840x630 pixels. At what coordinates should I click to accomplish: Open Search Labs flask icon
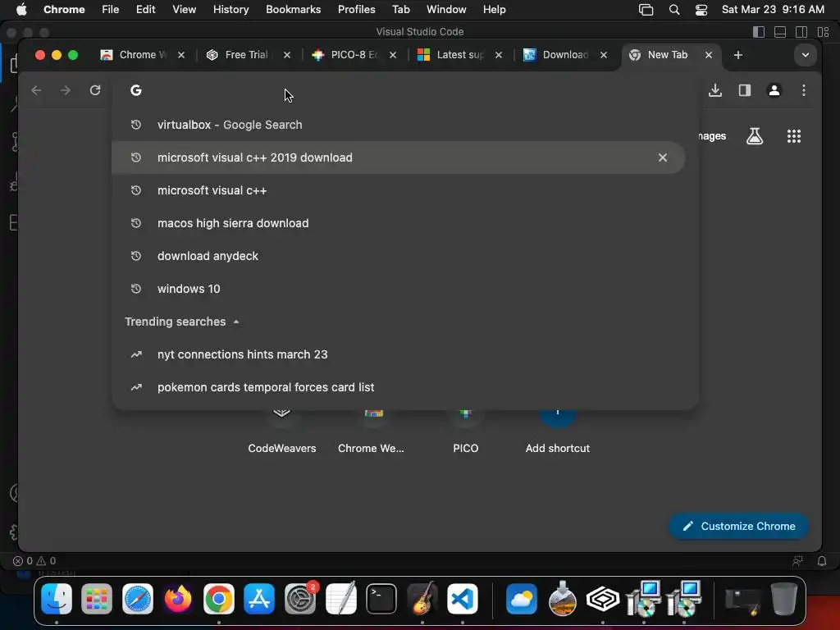pyautogui.click(x=755, y=136)
